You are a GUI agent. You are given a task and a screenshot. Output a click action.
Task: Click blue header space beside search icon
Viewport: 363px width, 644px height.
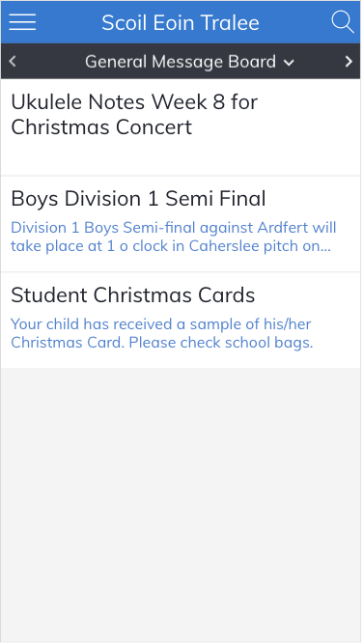(x=295, y=22)
